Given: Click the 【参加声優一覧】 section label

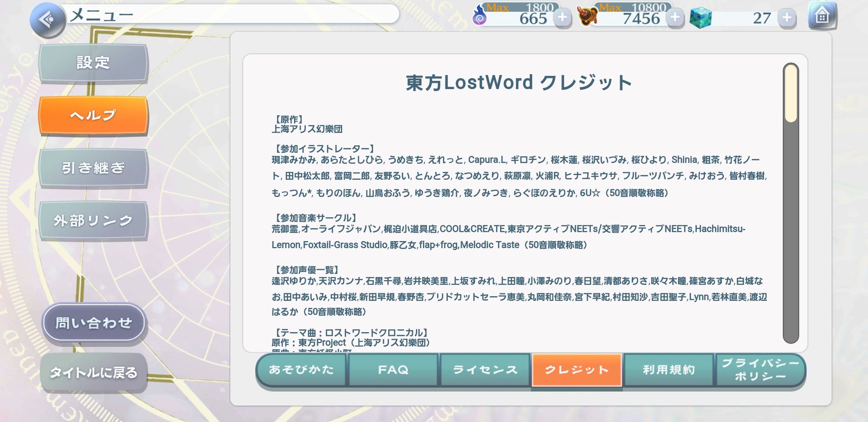Looking at the screenshot, I should pos(306,270).
